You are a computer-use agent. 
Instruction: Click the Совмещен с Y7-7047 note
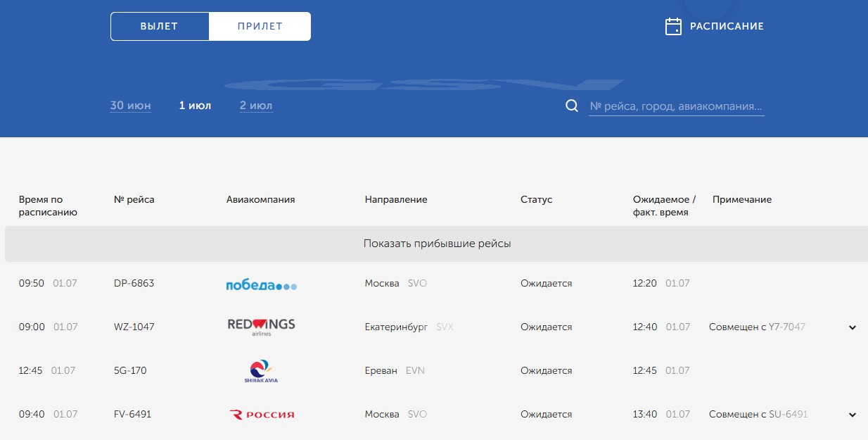point(757,327)
